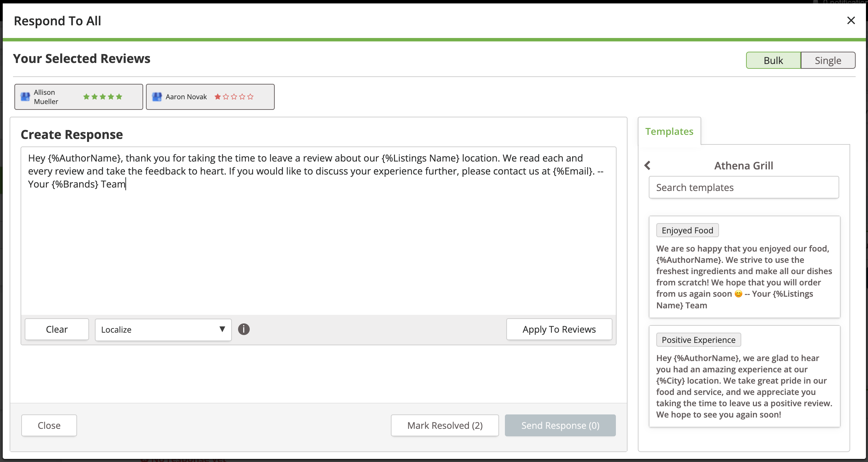Click Allison Mueller's five-star rating

[103, 97]
